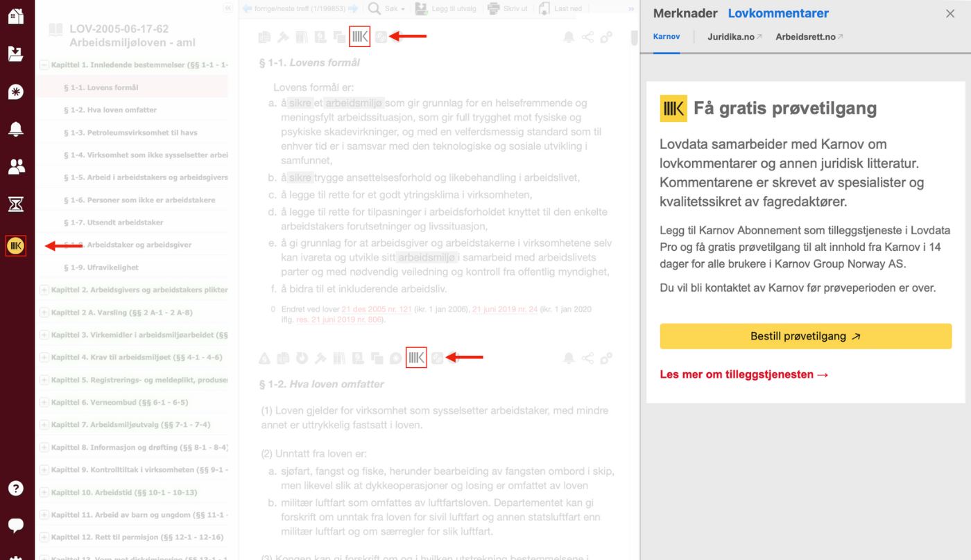
Task: Select § 1-7 Utsendt arbeidstaker
Action: (114, 222)
